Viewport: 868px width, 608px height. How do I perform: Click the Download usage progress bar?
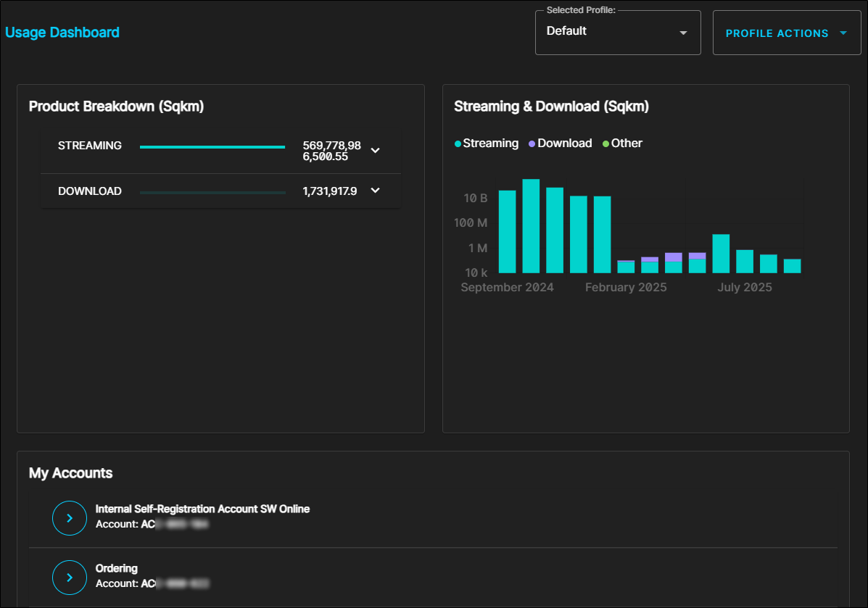click(x=212, y=192)
